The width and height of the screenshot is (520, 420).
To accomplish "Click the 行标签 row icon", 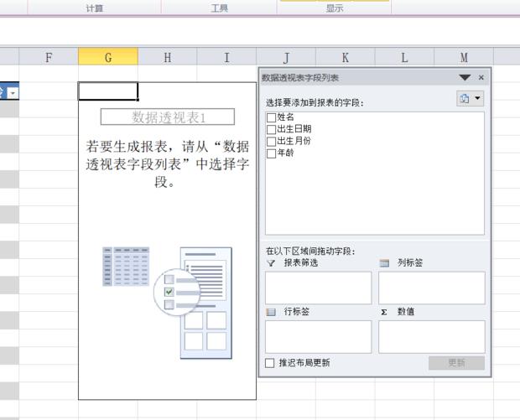I will click(x=271, y=312).
